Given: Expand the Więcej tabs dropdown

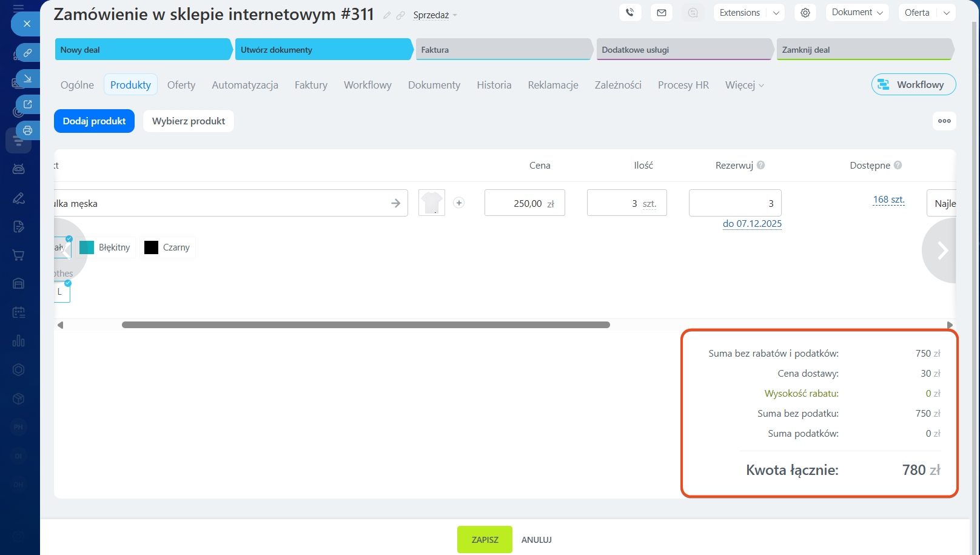Looking at the screenshot, I should coord(744,85).
